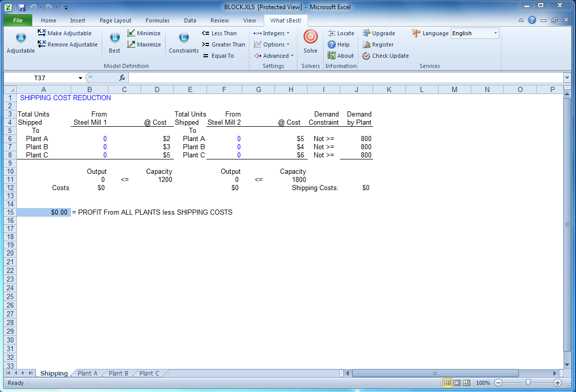Select the highlighted $0.00 profit cell
576x392 pixels.
44,212
